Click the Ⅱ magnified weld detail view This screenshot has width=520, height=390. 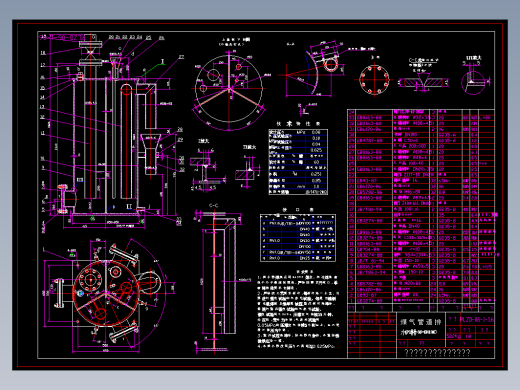point(248,170)
